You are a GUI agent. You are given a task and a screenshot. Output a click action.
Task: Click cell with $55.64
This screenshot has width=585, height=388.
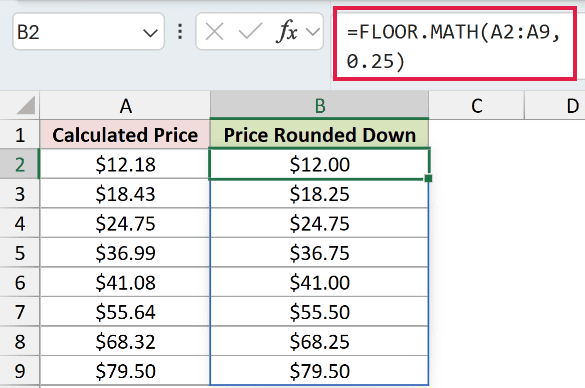click(x=125, y=312)
